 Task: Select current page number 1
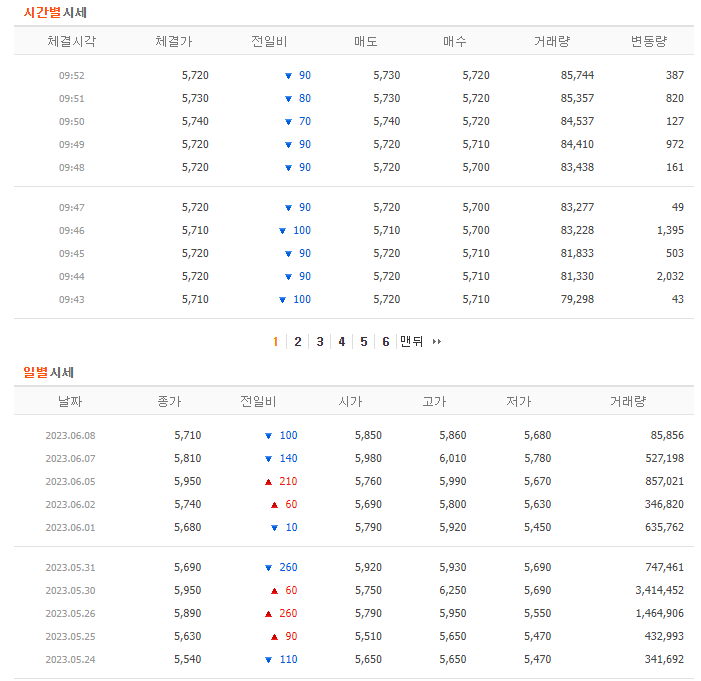(x=275, y=342)
